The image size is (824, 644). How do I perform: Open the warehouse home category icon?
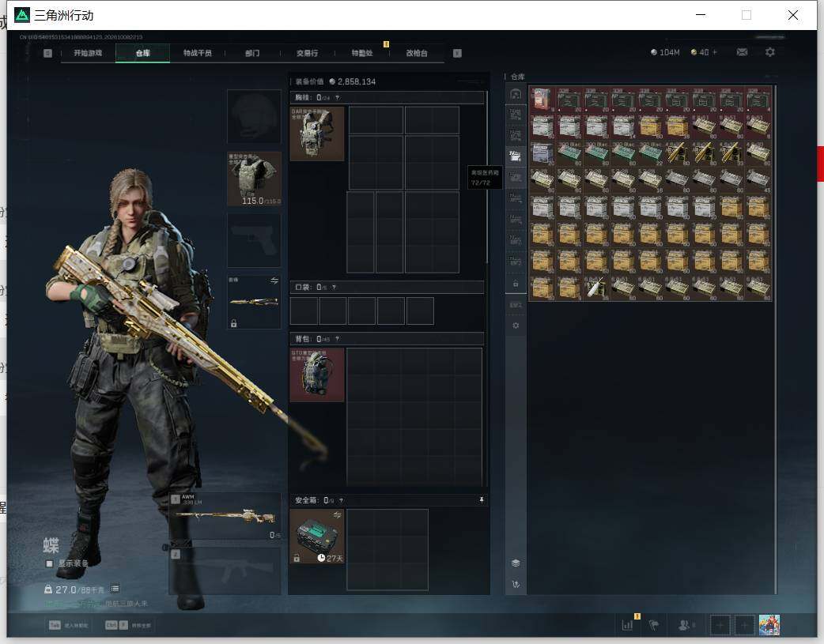point(516,94)
